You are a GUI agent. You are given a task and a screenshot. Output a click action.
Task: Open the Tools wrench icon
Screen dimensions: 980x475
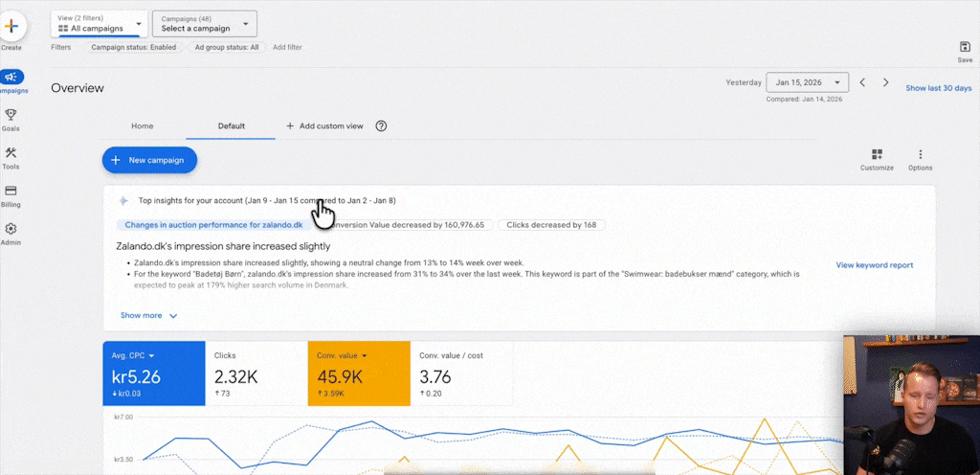(x=11, y=154)
